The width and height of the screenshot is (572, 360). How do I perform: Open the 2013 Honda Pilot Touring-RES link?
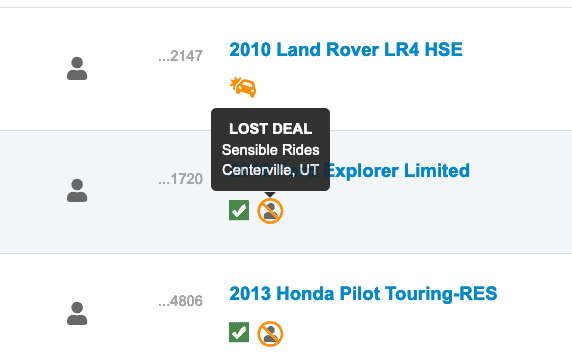363,294
